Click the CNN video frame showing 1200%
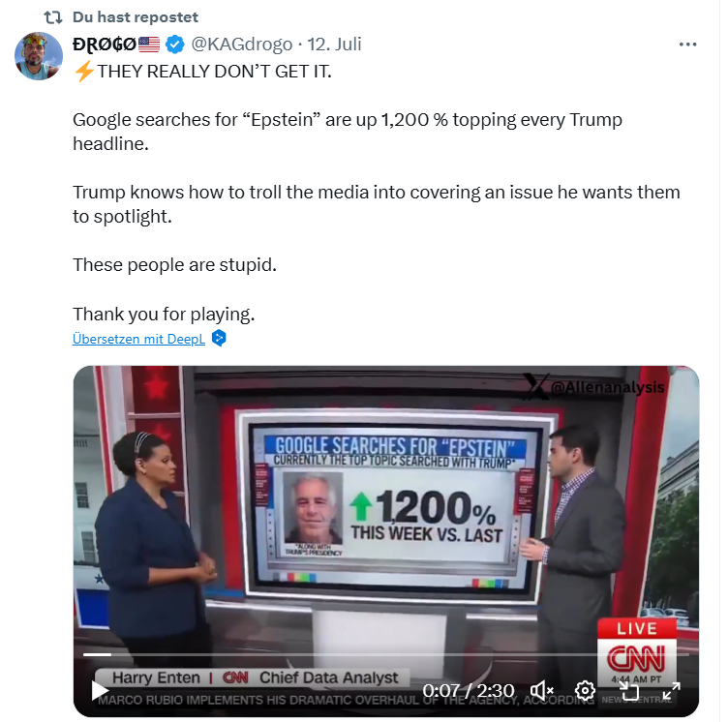 pyautogui.click(x=386, y=511)
